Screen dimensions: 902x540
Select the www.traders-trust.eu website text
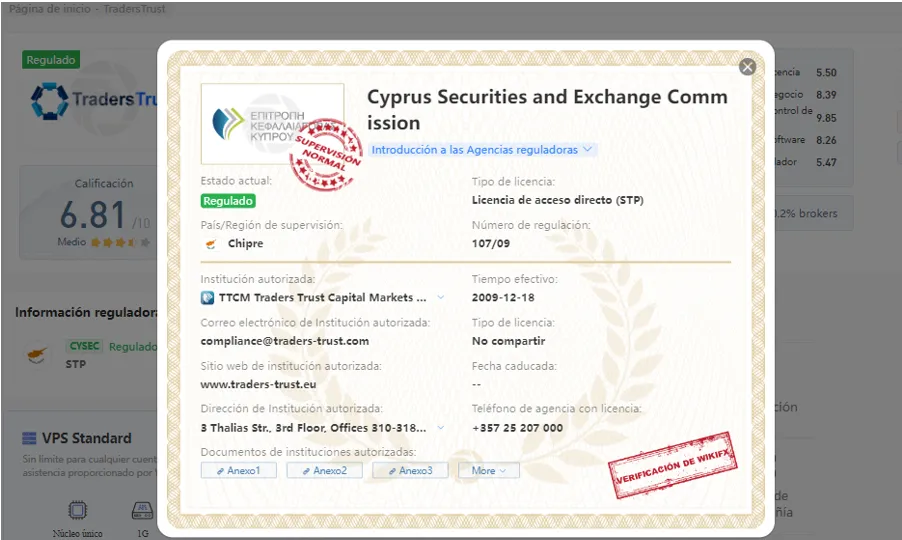[258, 384]
